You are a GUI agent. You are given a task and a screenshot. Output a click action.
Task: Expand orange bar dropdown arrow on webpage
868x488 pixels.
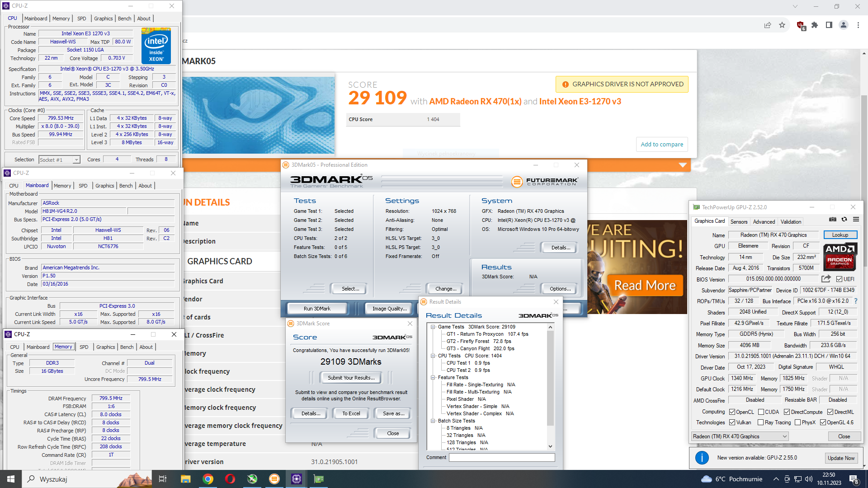[x=683, y=165]
